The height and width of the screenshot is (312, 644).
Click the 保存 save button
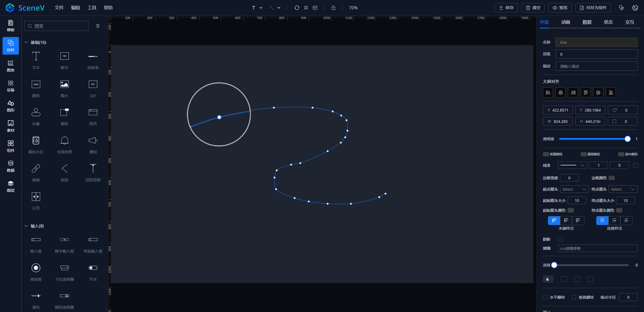click(506, 8)
